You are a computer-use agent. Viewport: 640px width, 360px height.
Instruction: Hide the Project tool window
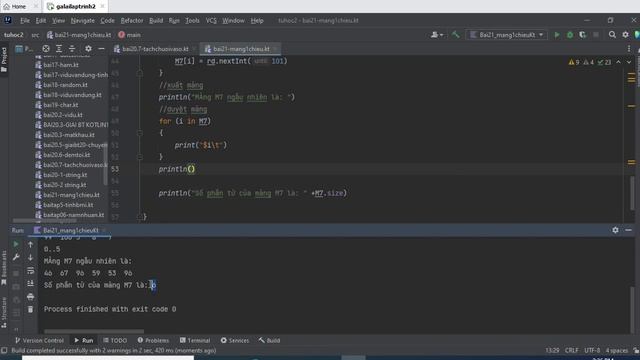point(101,49)
